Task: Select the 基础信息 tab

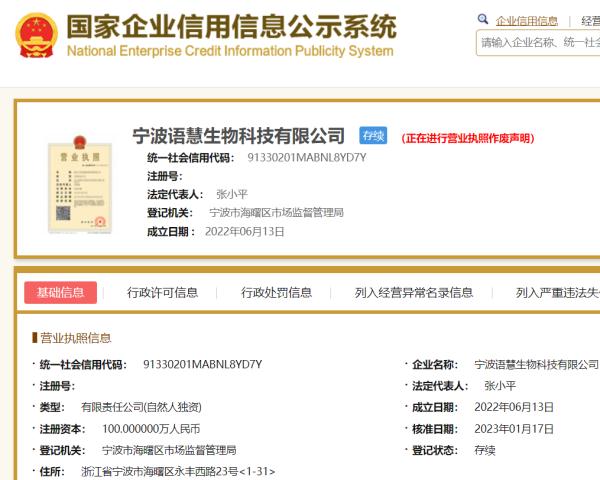Action: pos(60,292)
